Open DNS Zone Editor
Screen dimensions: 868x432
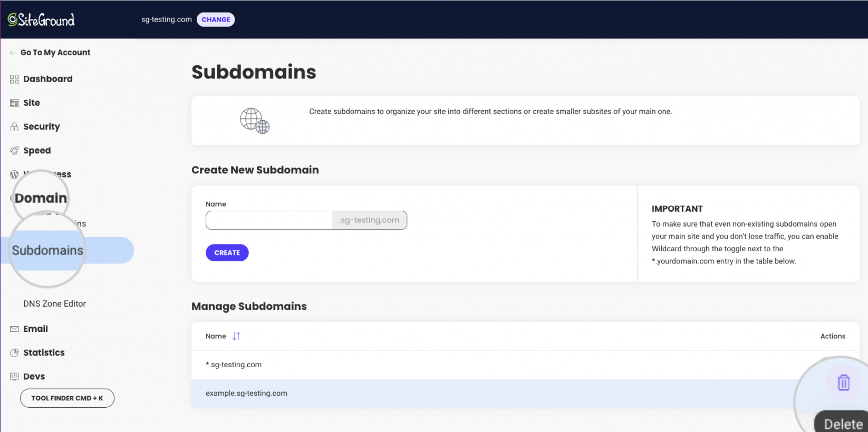click(54, 303)
